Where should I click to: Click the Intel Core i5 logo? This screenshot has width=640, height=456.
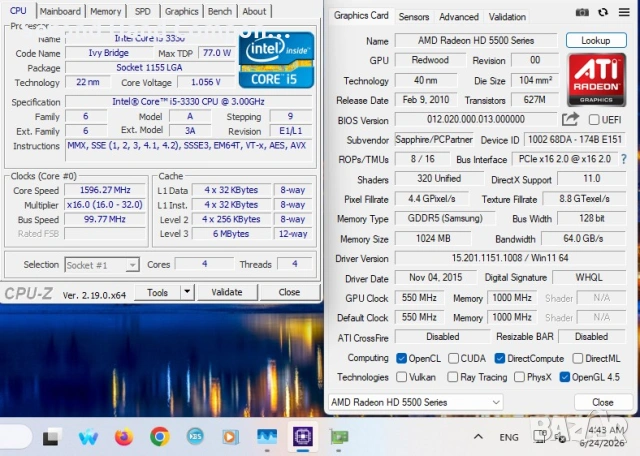point(276,60)
